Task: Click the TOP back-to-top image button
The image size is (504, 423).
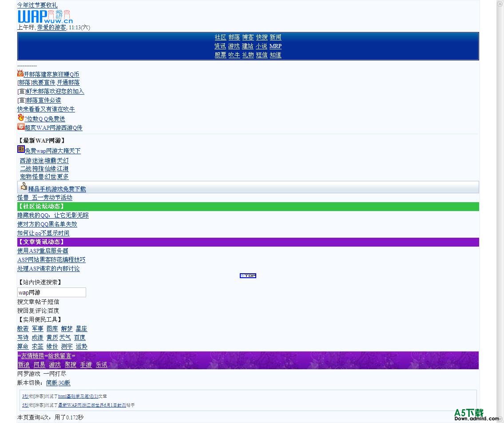Action: coord(248,275)
